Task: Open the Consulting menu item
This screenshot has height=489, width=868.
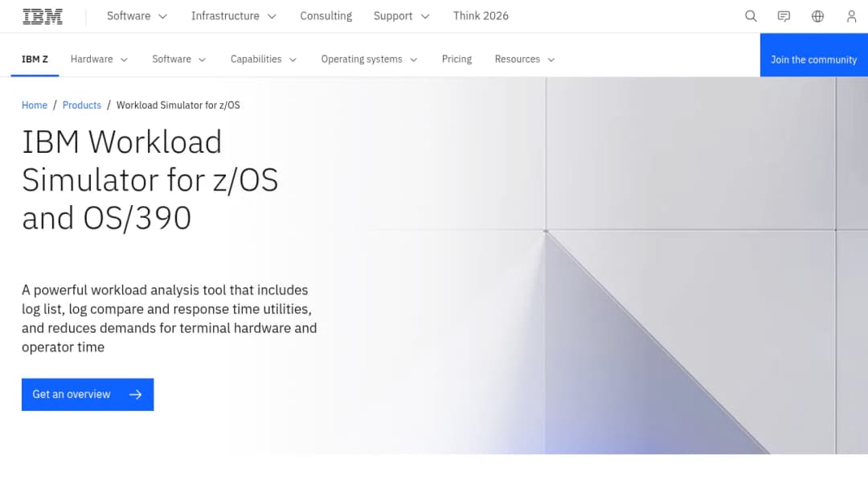Action: 326,16
